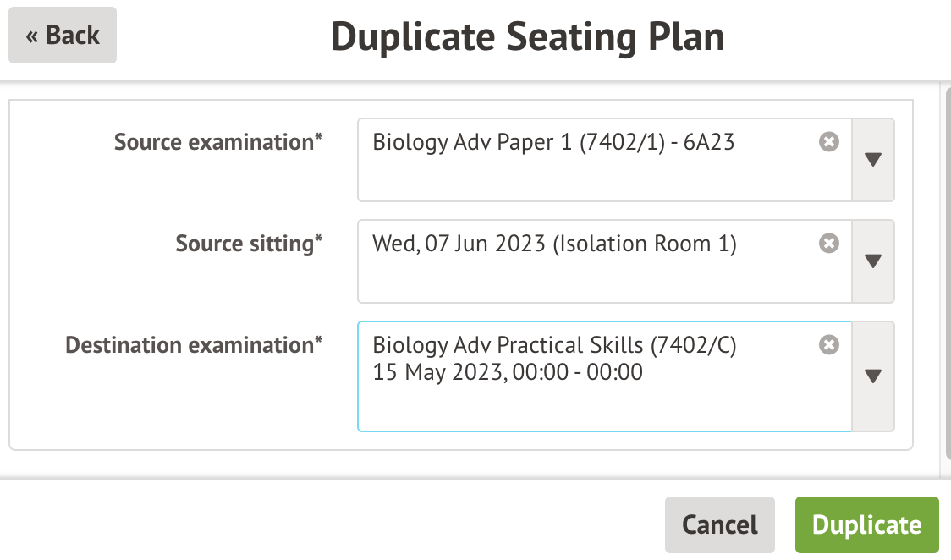
Task: Remove the selected Destination examination value
Action: click(x=829, y=345)
